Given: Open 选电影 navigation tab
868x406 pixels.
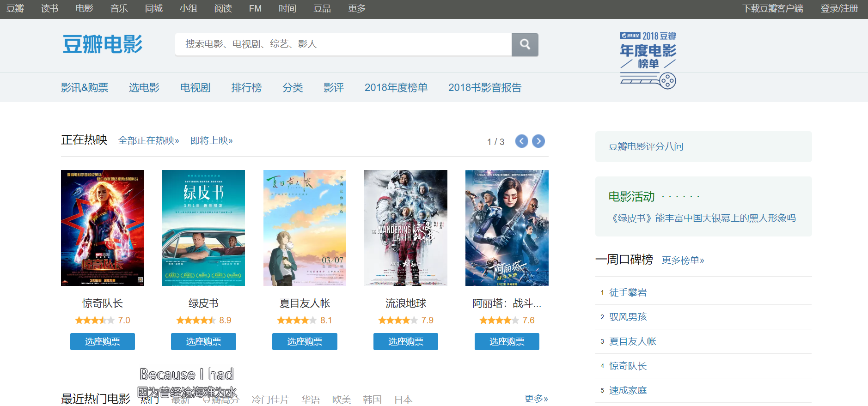Looking at the screenshot, I should [x=144, y=87].
